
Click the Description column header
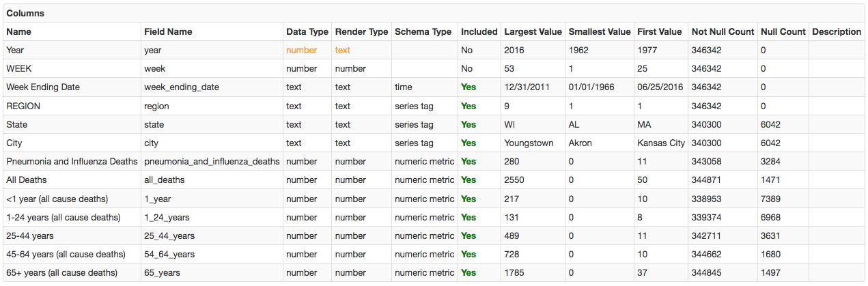[x=837, y=31]
